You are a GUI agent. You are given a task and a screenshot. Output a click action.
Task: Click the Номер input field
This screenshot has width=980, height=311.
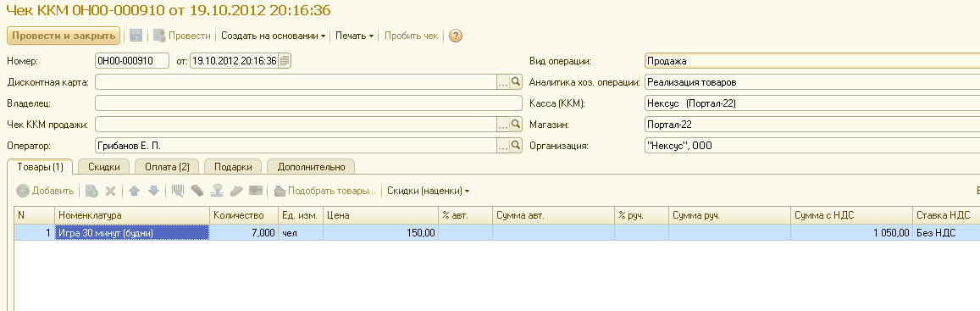132,61
